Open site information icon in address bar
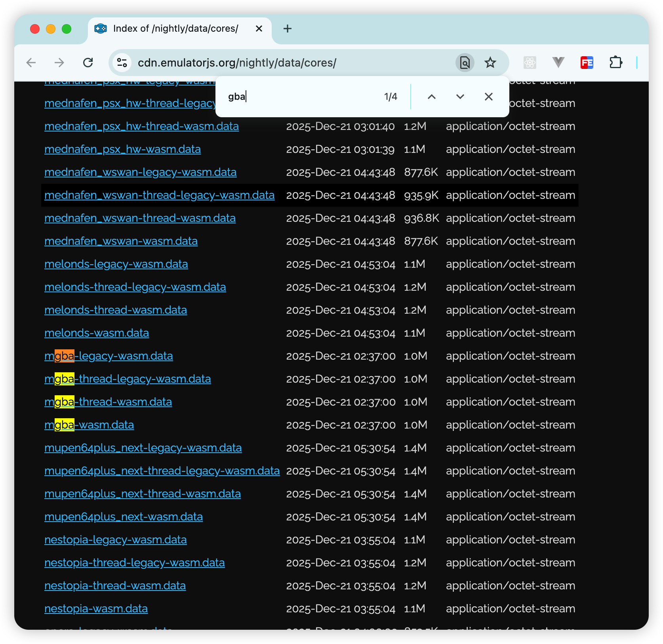Viewport: 663px width, 644px height. pyautogui.click(x=122, y=63)
